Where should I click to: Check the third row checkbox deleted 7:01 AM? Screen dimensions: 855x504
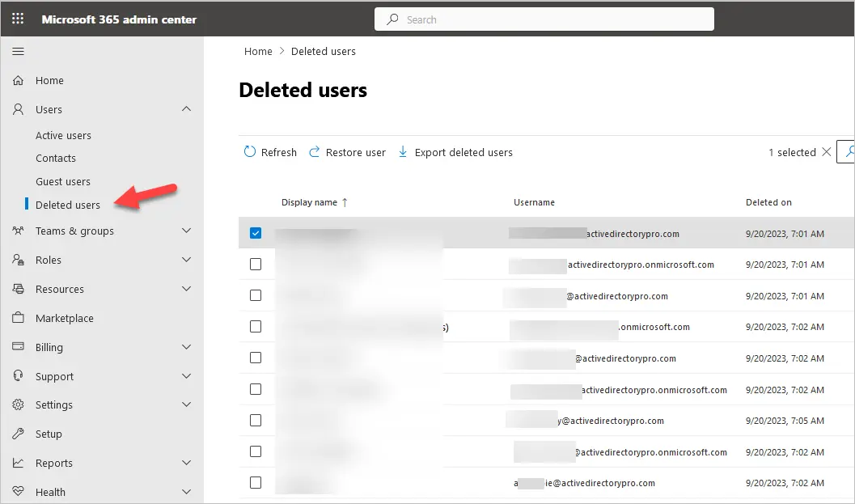(x=255, y=295)
